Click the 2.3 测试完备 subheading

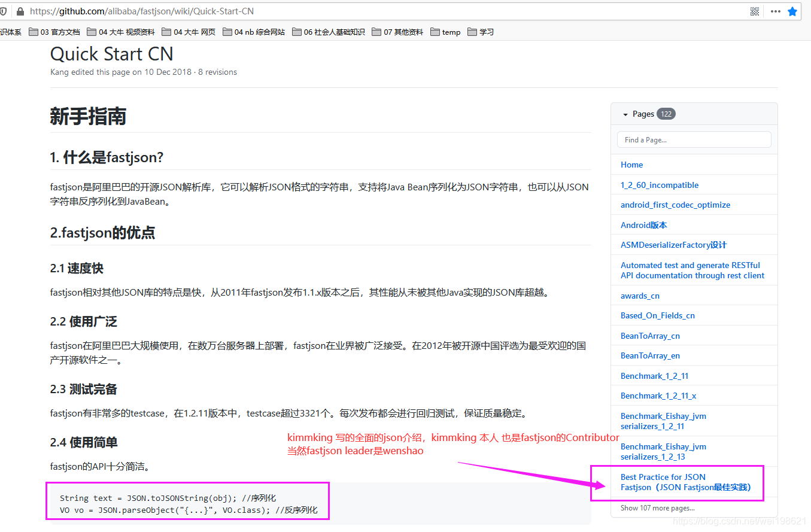83,389
